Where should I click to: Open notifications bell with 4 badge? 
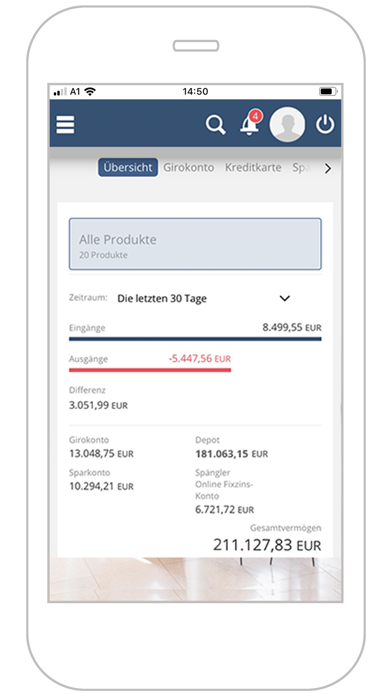click(x=250, y=123)
